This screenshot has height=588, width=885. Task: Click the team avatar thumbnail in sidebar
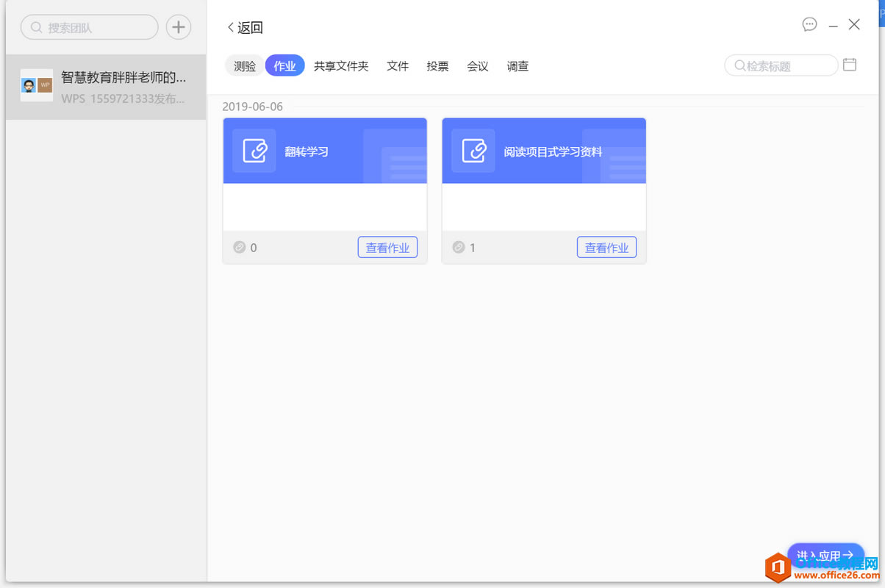[x=37, y=85]
